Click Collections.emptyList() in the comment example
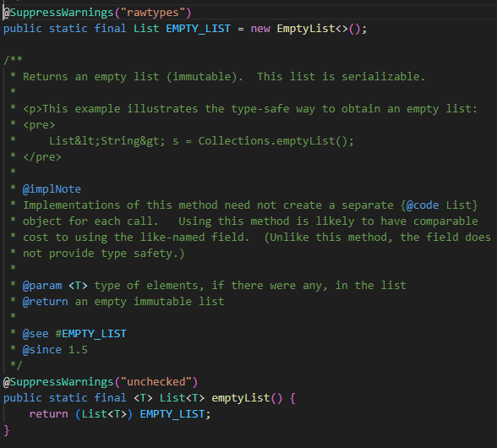The width and height of the screenshot is (497, 448). click(x=272, y=141)
